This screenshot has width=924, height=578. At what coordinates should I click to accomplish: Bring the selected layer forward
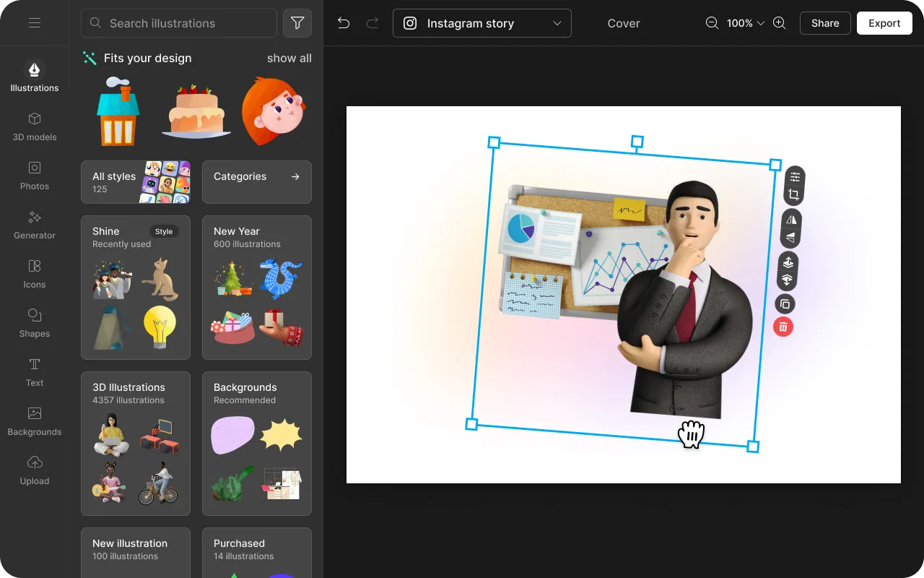pyautogui.click(x=788, y=262)
